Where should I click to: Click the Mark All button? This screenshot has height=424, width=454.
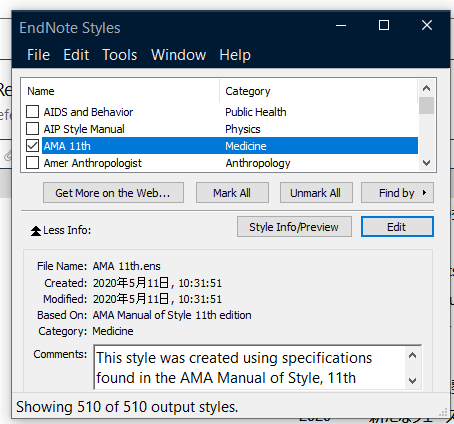(x=232, y=193)
